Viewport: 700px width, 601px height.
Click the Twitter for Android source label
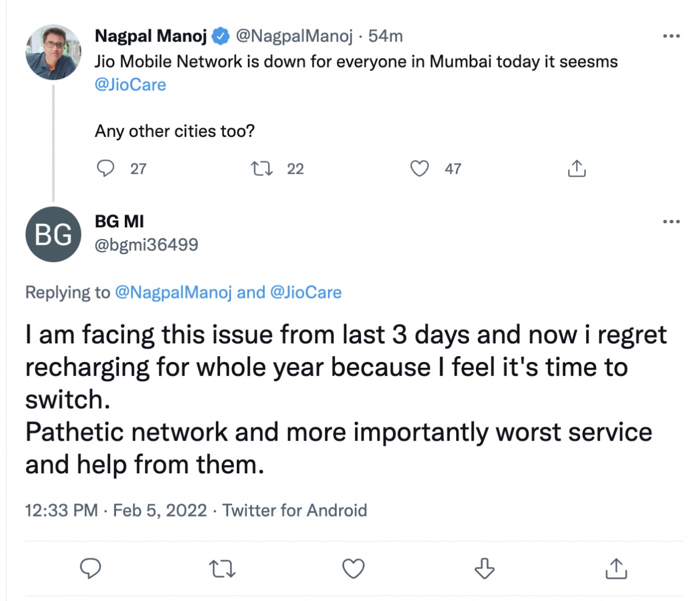click(295, 510)
